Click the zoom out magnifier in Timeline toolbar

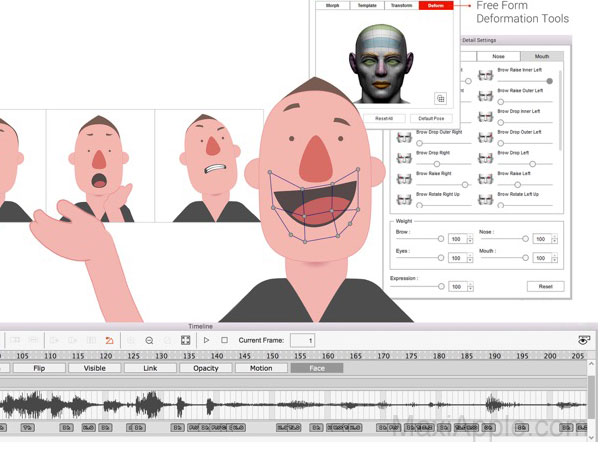pyautogui.click(x=149, y=340)
